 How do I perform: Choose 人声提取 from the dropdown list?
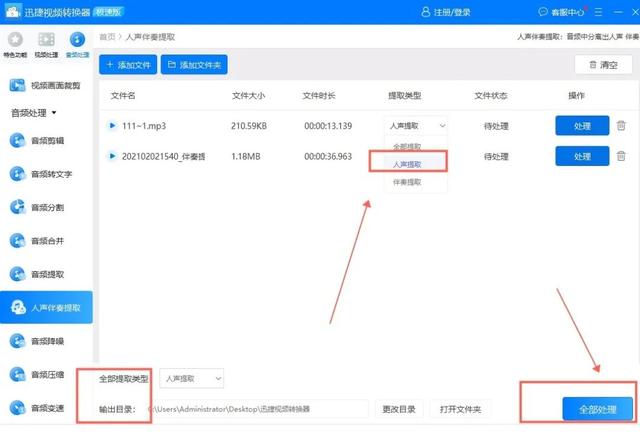coord(407,164)
